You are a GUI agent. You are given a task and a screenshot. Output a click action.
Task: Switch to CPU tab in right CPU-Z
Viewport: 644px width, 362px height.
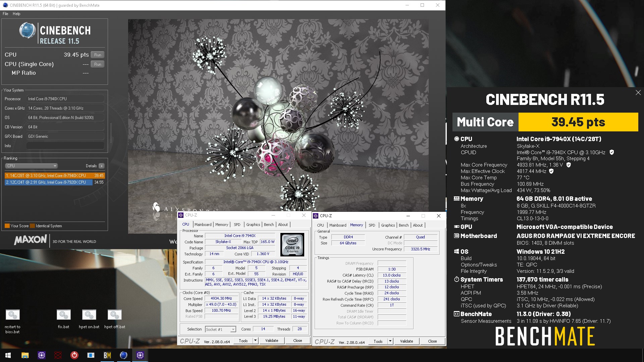point(321,225)
